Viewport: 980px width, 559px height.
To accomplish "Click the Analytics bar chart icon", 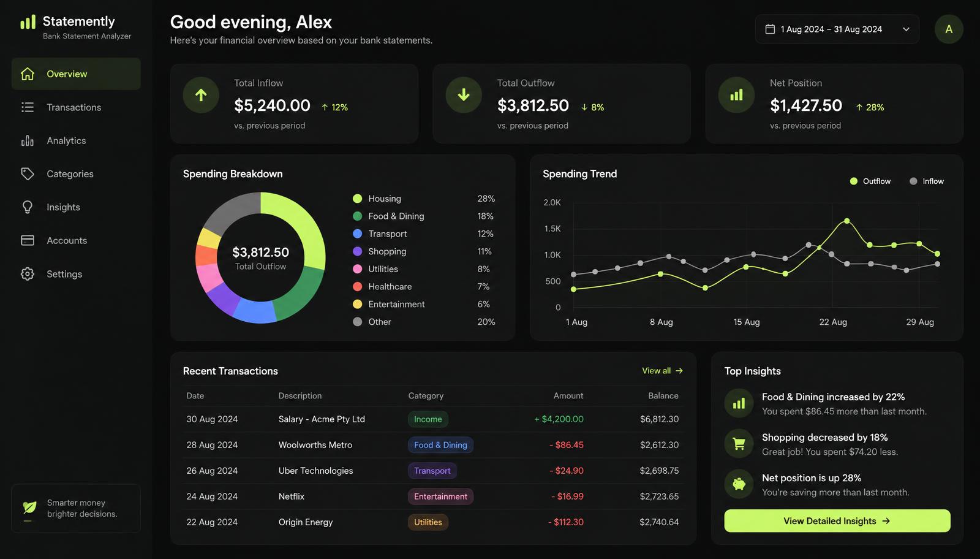I will (x=28, y=140).
